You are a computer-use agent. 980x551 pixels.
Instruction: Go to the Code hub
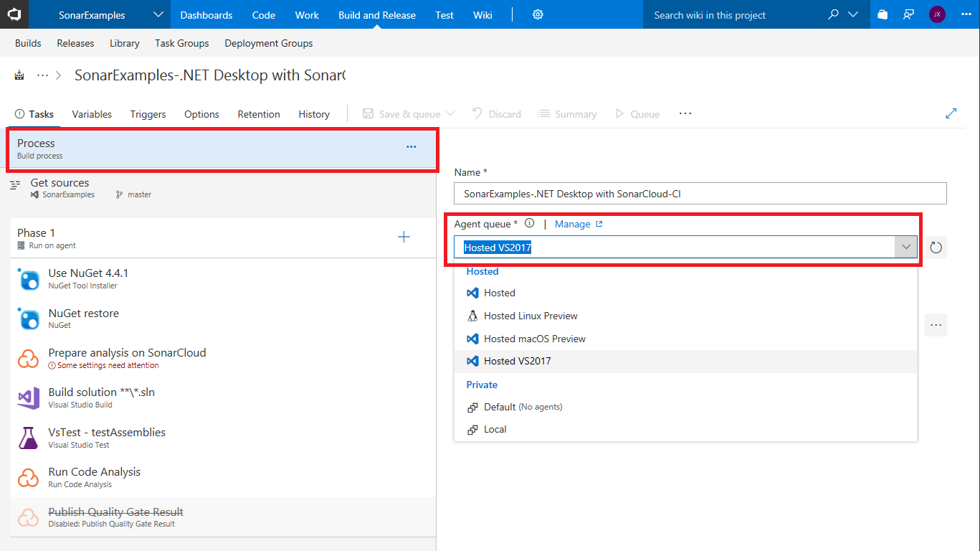click(x=264, y=15)
